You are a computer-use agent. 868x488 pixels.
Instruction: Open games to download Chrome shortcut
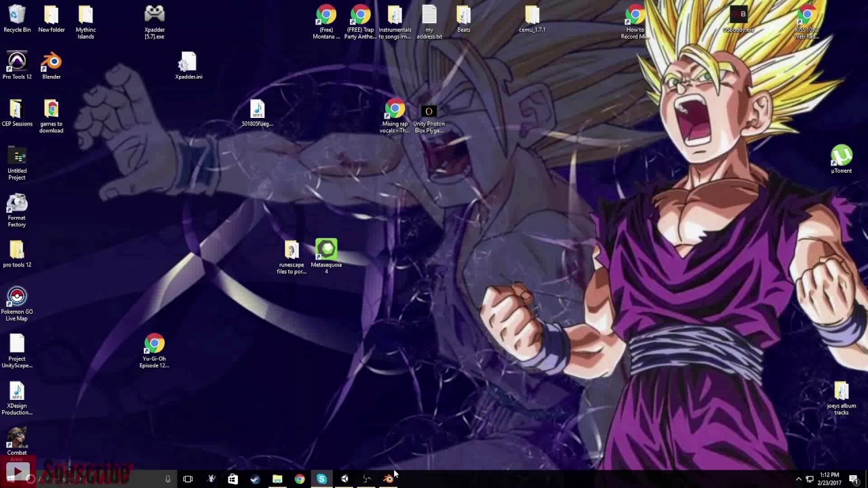(x=52, y=117)
